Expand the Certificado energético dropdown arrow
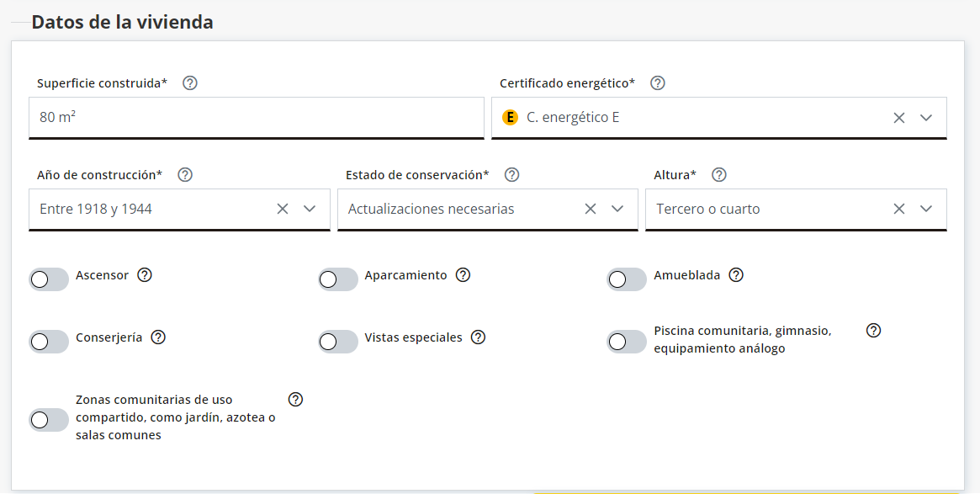The width and height of the screenshot is (980, 494). pos(926,118)
